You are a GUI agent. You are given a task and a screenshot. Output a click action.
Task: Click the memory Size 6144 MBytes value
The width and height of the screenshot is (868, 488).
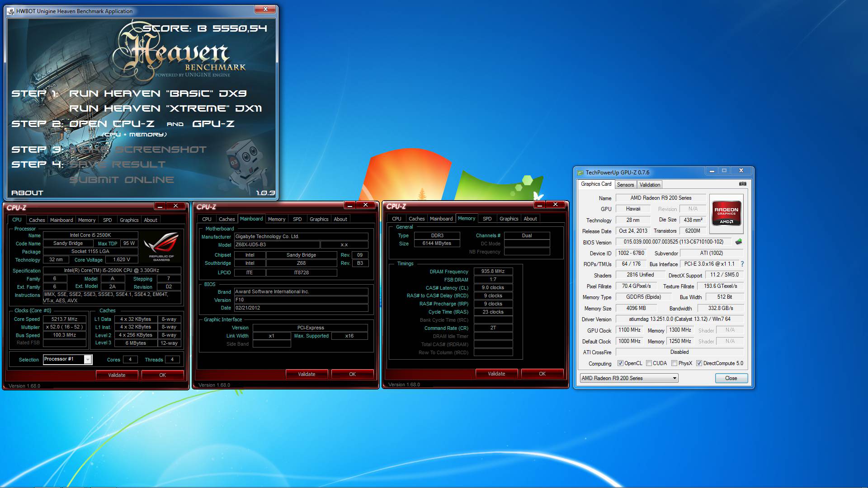point(437,244)
